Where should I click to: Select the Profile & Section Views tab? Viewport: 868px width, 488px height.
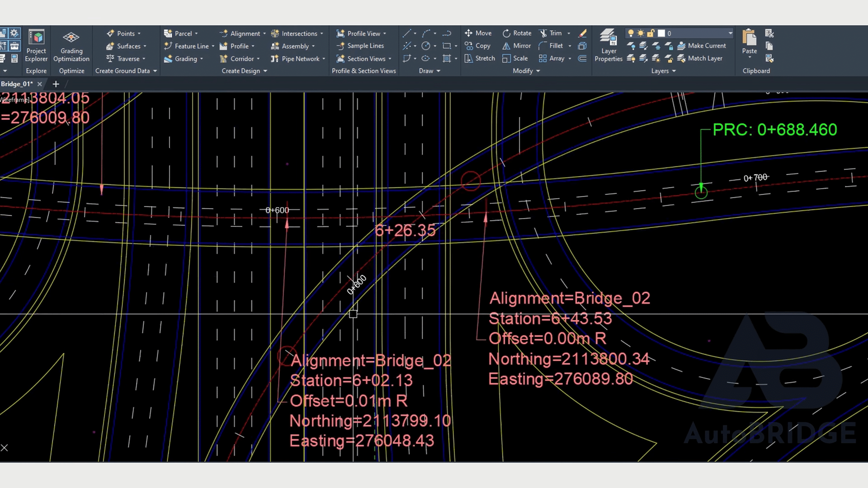click(x=363, y=71)
